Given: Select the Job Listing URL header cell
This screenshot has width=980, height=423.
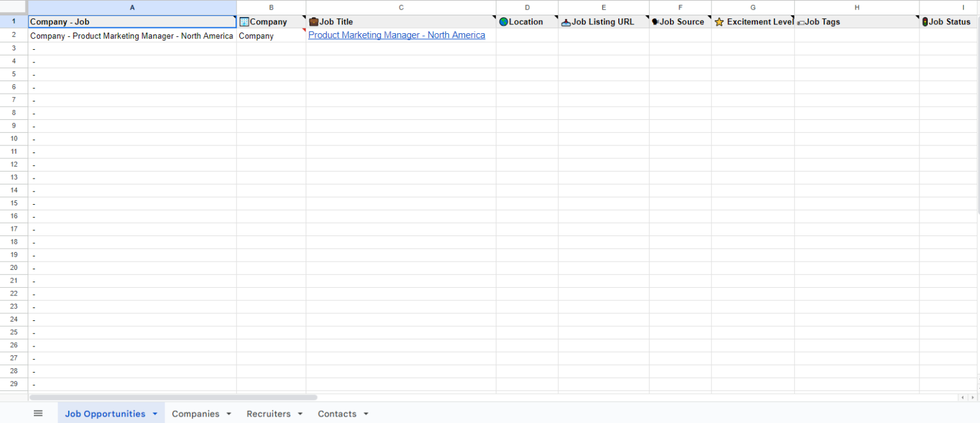Looking at the screenshot, I should [x=604, y=22].
